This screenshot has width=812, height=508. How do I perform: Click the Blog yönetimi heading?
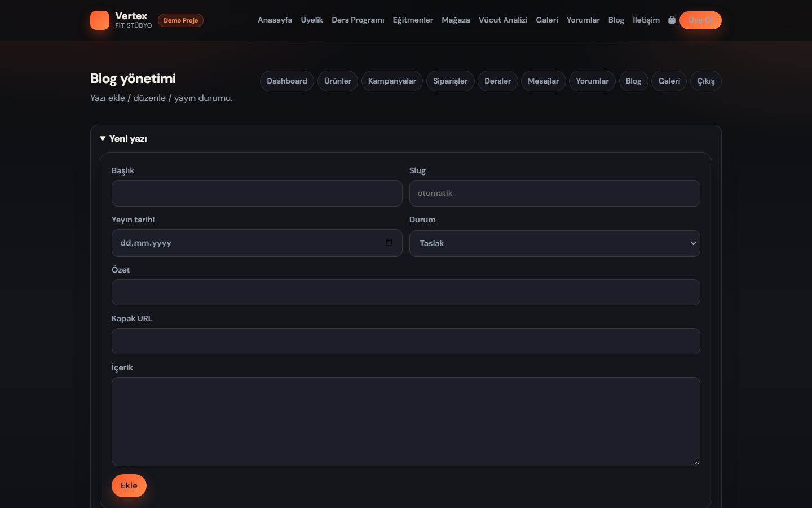(133, 78)
